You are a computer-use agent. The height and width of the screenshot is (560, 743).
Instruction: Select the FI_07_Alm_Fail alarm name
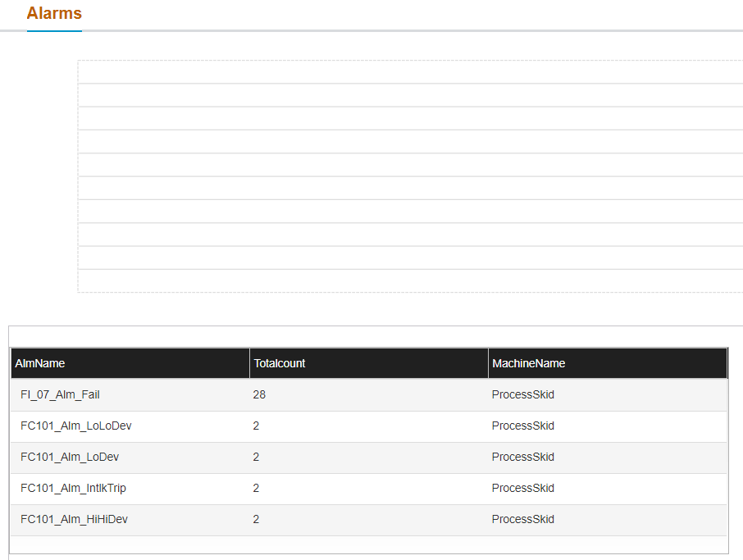[x=60, y=394]
